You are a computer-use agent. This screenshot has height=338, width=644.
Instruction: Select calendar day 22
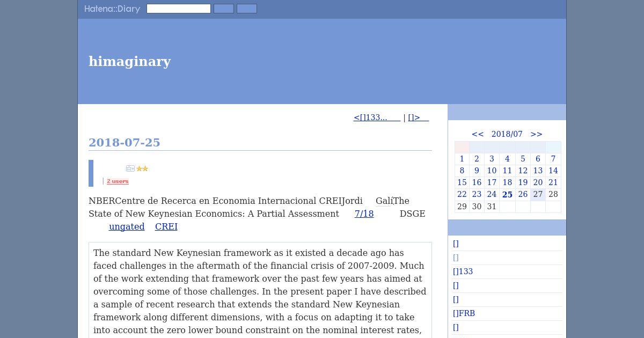[x=462, y=194]
